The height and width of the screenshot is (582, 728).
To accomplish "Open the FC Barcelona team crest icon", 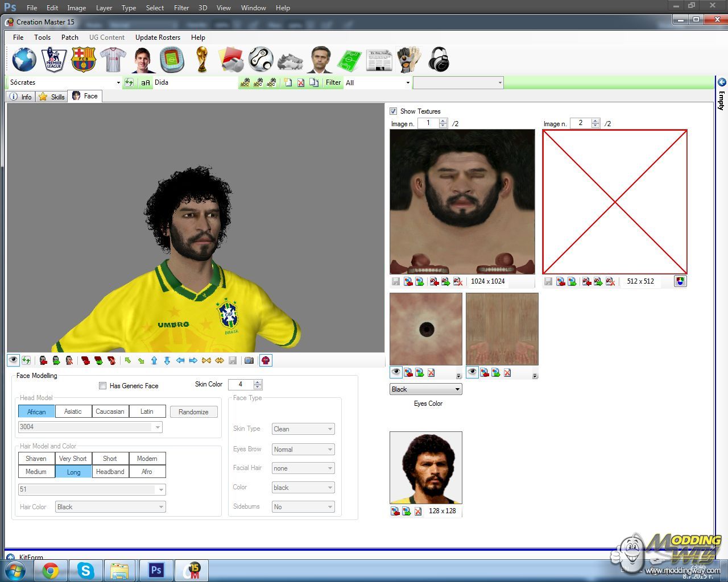I will 83,60.
